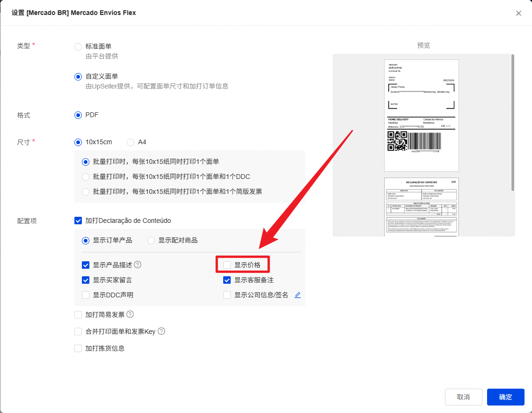Tick the 加打拣货信息 checkbox
This screenshot has width=532, height=413.
tap(78, 348)
